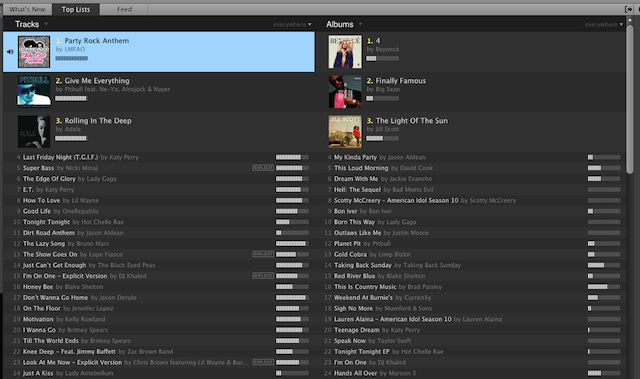This screenshot has height=379, width=640.
Task: Select track 'Dirt Road Anthem'
Action: point(49,233)
